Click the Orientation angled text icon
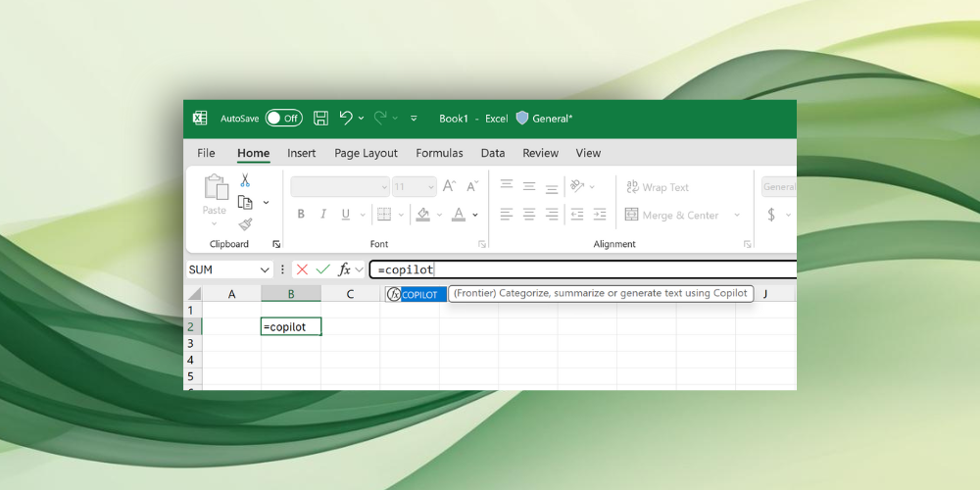Image resolution: width=980 pixels, height=490 pixels. 577,186
